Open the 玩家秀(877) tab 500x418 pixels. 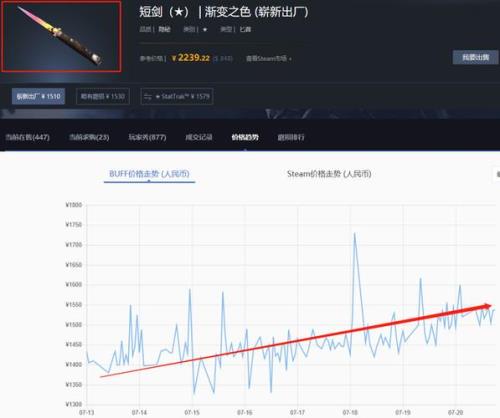point(147,137)
